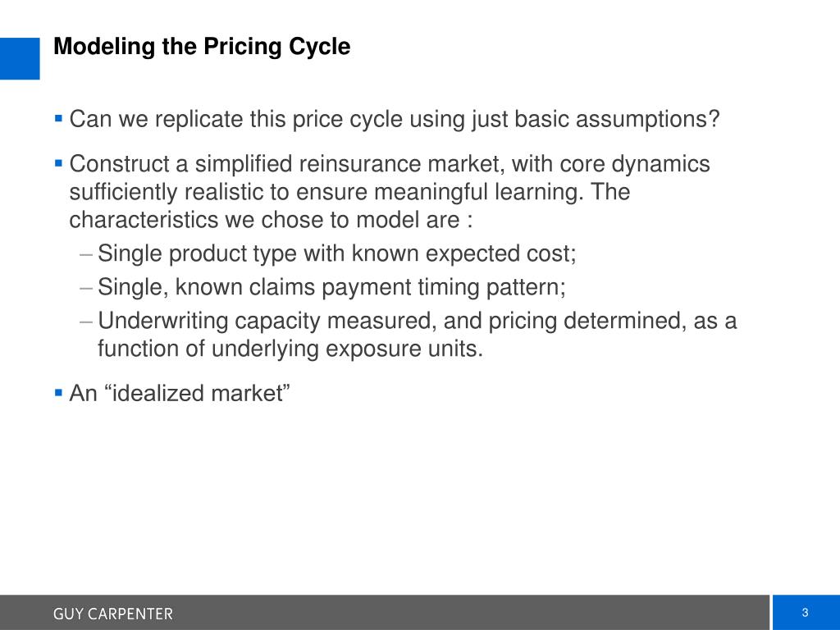Click the bullet marker before "Construct a simplified"
This screenshot has width=840, height=630.
(58, 163)
